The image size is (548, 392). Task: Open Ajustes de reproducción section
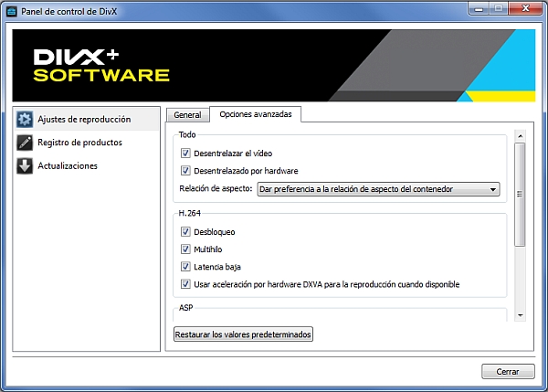tap(87, 119)
